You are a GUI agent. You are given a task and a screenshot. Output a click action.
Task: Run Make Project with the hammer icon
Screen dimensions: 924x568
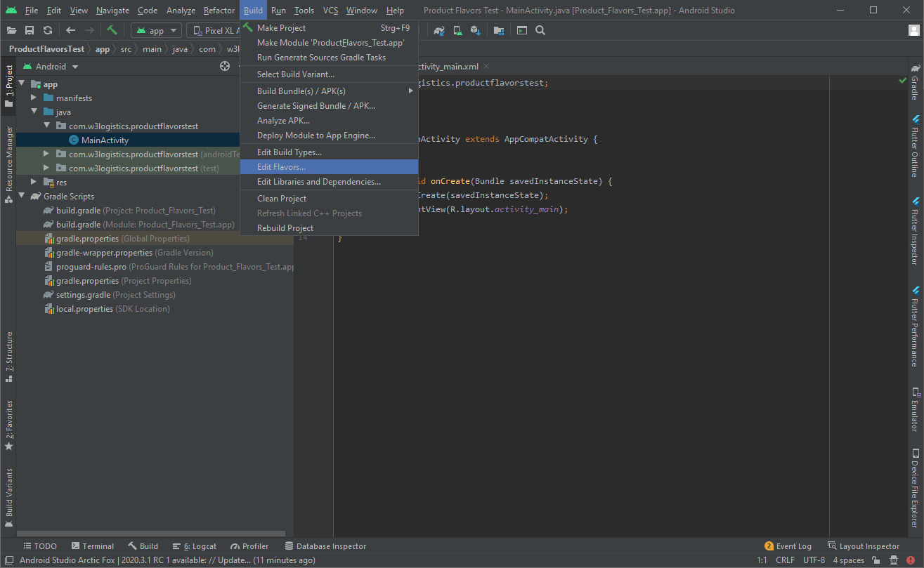(112, 30)
